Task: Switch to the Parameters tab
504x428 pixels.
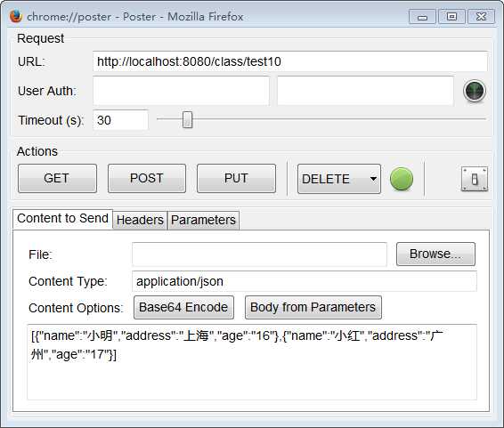Action: click(x=203, y=220)
